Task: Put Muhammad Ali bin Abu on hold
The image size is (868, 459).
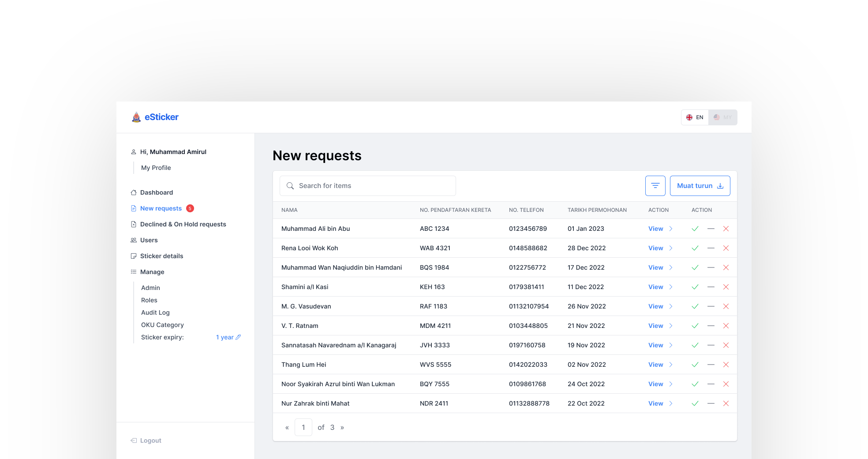Action: click(711, 229)
